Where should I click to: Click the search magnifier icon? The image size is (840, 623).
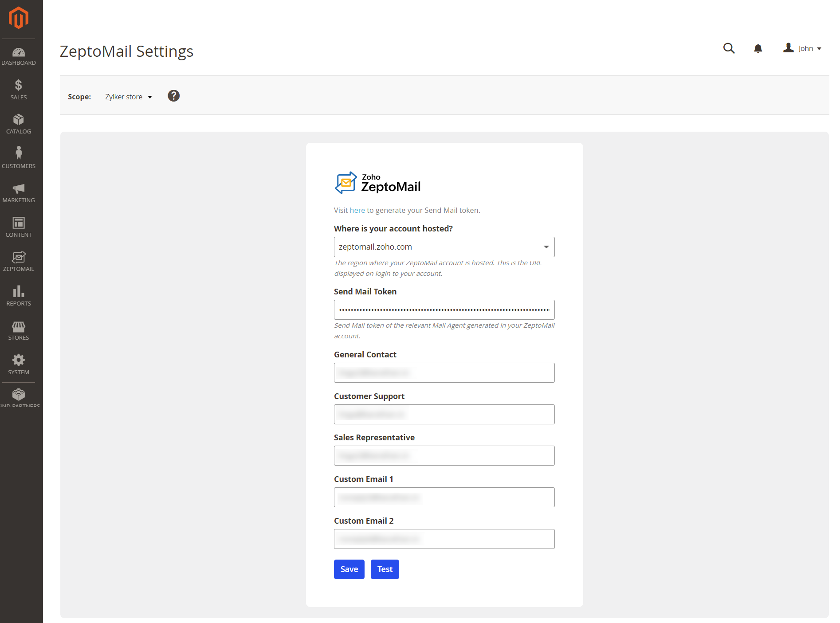pyautogui.click(x=729, y=48)
